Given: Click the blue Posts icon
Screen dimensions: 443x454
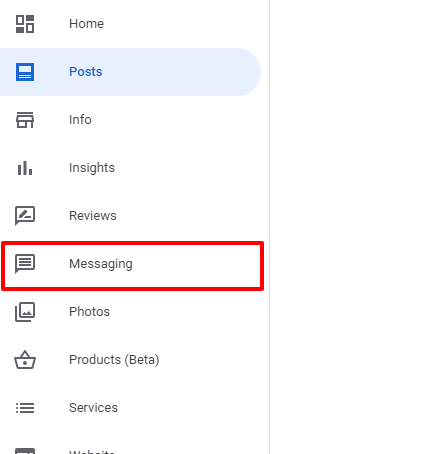Looking at the screenshot, I should click(25, 72).
